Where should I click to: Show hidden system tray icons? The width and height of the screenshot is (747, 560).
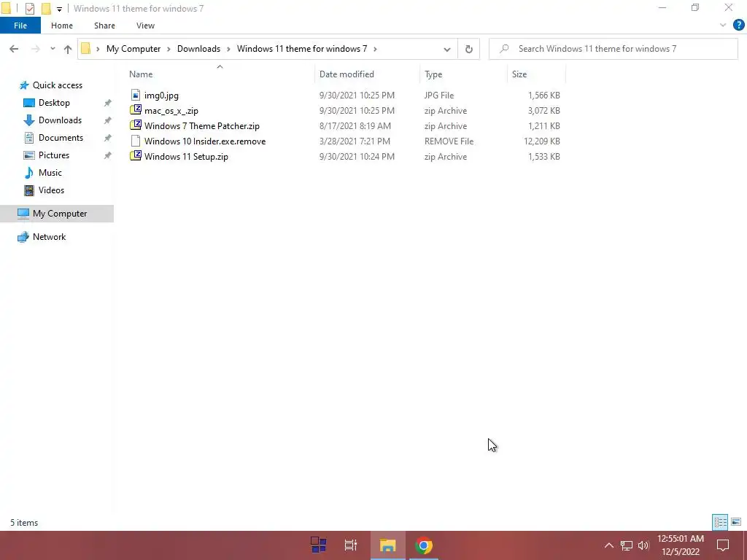[x=608, y=545]
